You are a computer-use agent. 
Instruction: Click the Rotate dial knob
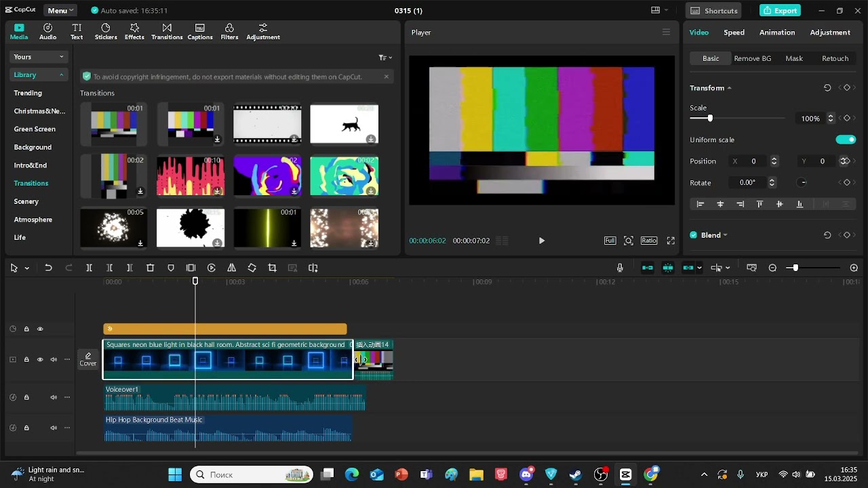tap(803, 183)
